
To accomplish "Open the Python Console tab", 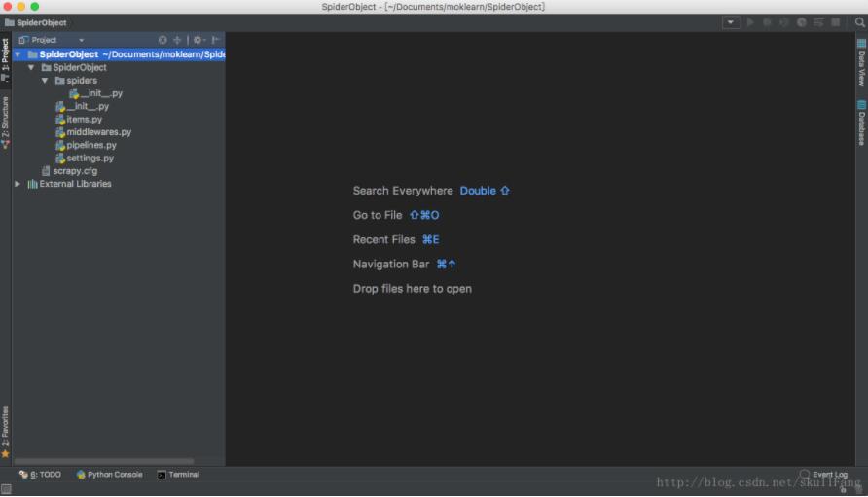I will click(110, 475).
